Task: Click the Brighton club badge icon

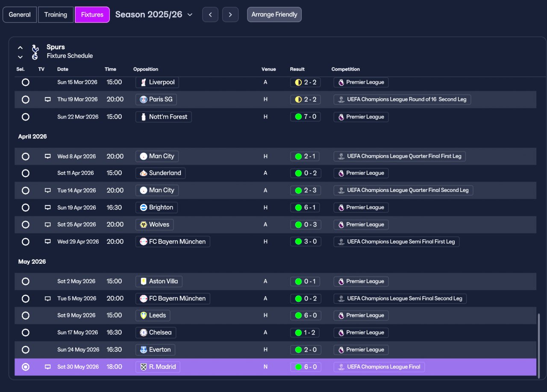Action: click(x=144, y=207)
